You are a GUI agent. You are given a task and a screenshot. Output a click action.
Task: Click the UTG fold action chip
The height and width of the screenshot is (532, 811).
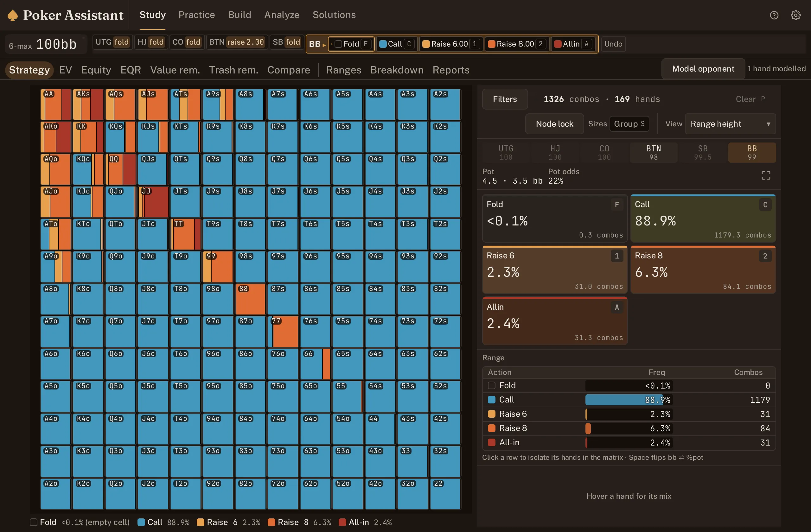(112, 42)
